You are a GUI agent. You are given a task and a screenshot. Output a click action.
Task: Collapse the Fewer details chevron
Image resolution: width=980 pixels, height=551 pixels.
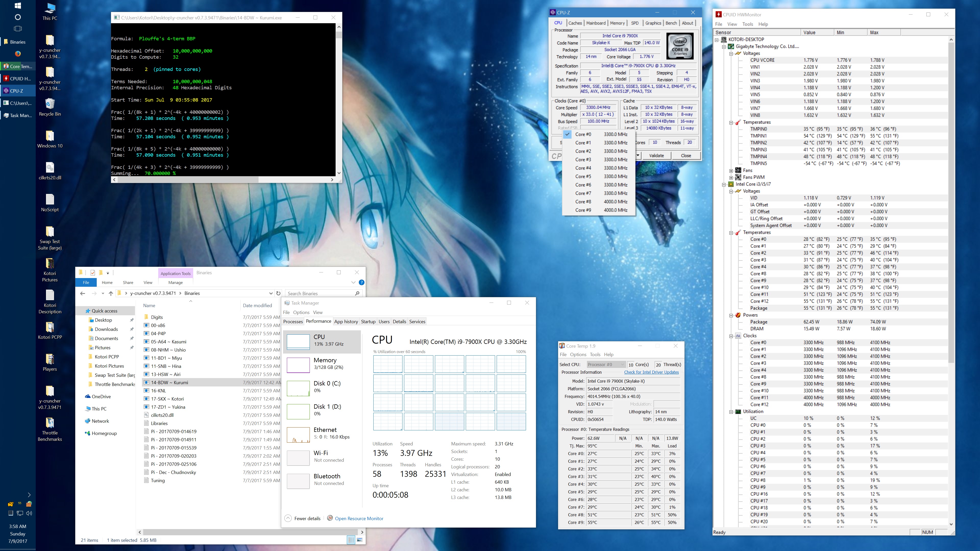coord(288,518)
